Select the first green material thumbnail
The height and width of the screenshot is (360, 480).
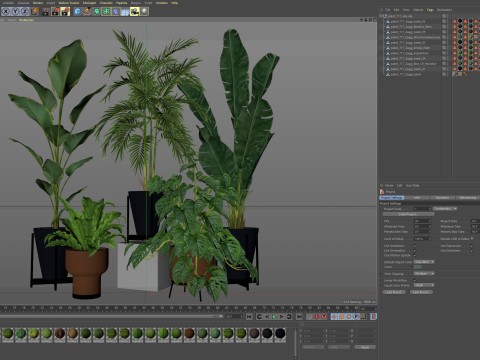[8, 334]
